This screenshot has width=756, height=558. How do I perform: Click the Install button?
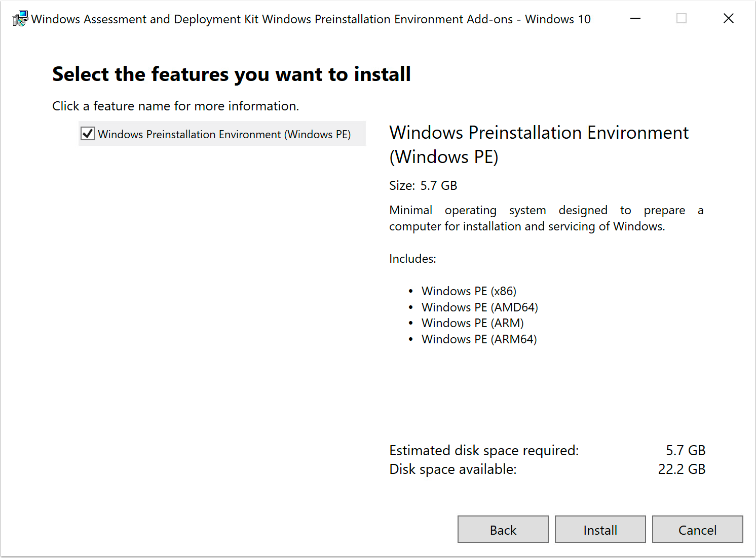(x=600, y=529)
